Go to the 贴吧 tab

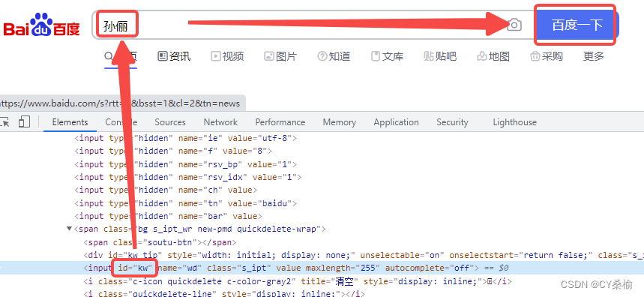click(x=440, y=56)
